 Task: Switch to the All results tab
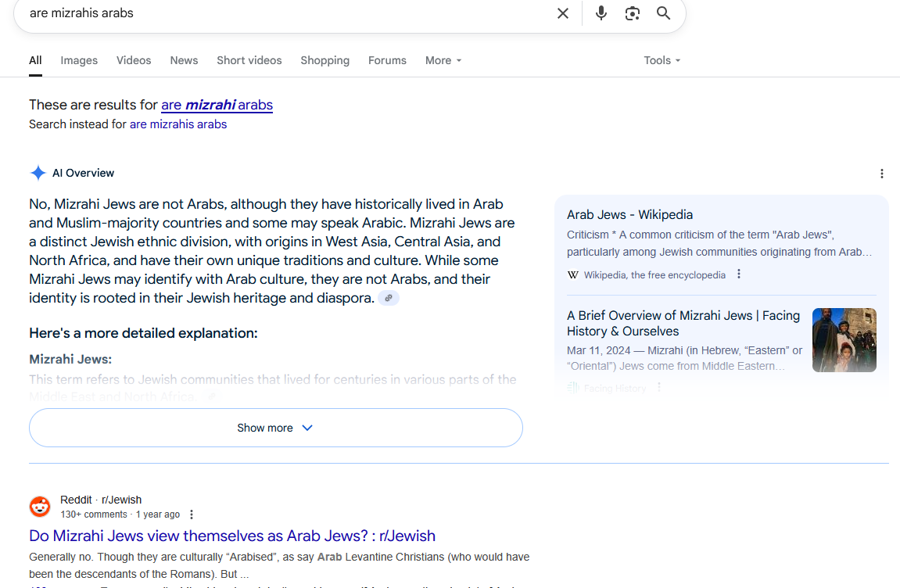coord(36,60)
